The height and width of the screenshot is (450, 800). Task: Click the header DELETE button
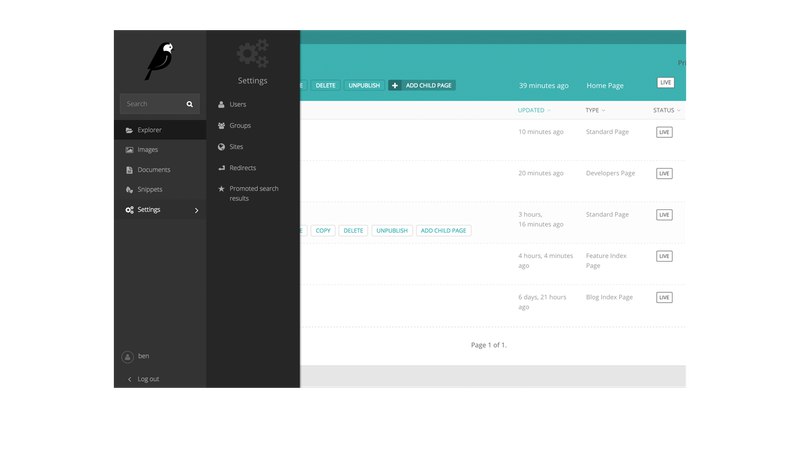[326, 86]
